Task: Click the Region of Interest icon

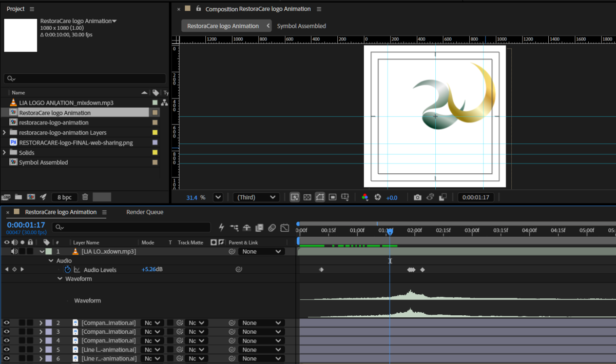Action: pos(333,197)
